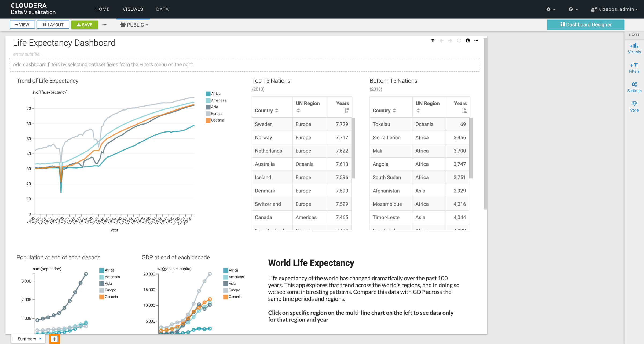Image resolution: width=644 pixels, height=344 pixels.
Task: Click the dashboard info icon
Action: (468, 41)
